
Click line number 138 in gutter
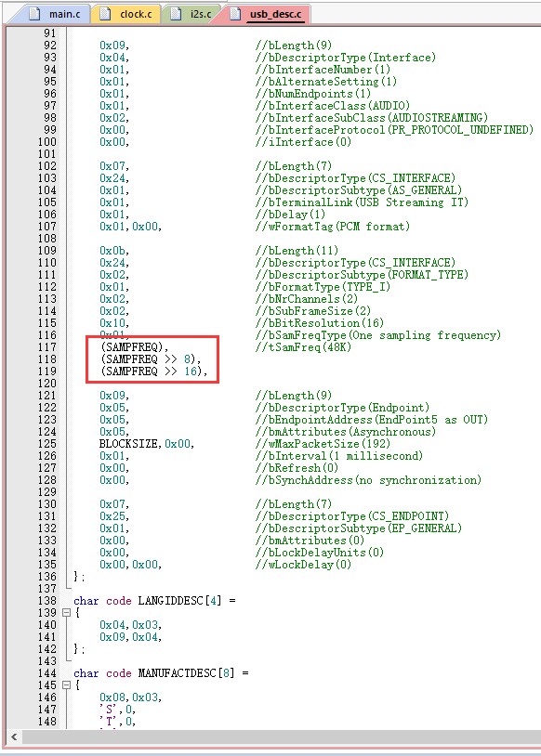47,601
